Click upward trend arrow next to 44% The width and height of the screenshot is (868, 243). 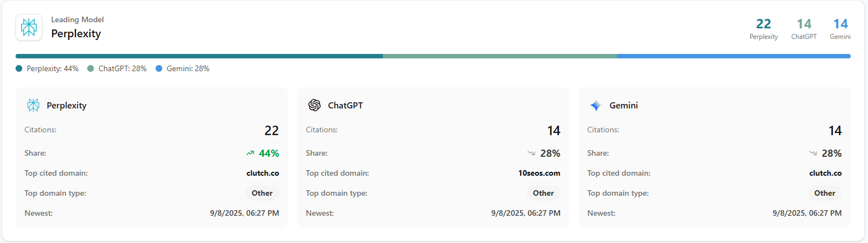pyautogui.click(x=250, y=153)
